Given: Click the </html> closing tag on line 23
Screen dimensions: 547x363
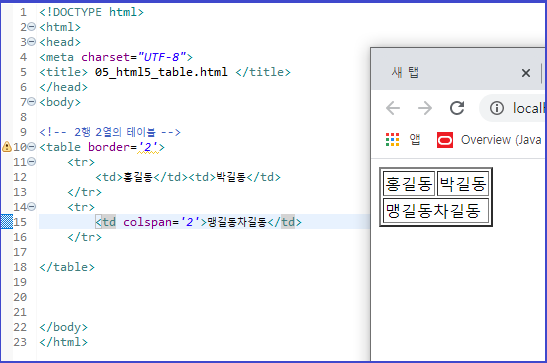Looking at the screenshot, I should coord(63,342).
